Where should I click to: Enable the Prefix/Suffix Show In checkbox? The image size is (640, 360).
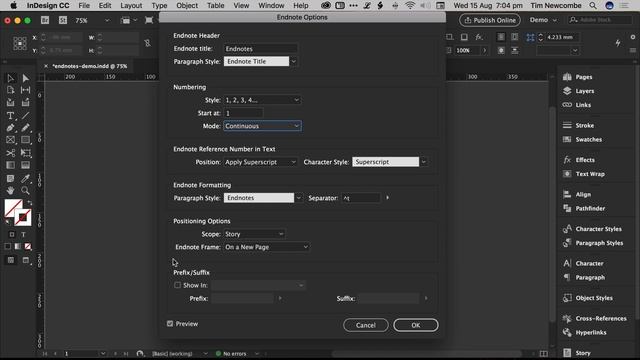pos(177,285)
